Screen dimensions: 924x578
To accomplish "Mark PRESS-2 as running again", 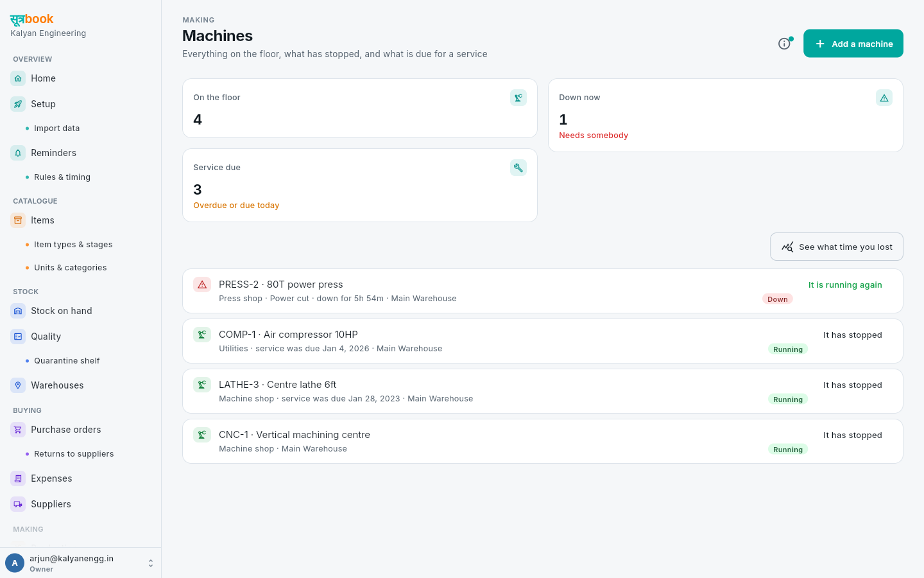I will click(x=845, y=285).
